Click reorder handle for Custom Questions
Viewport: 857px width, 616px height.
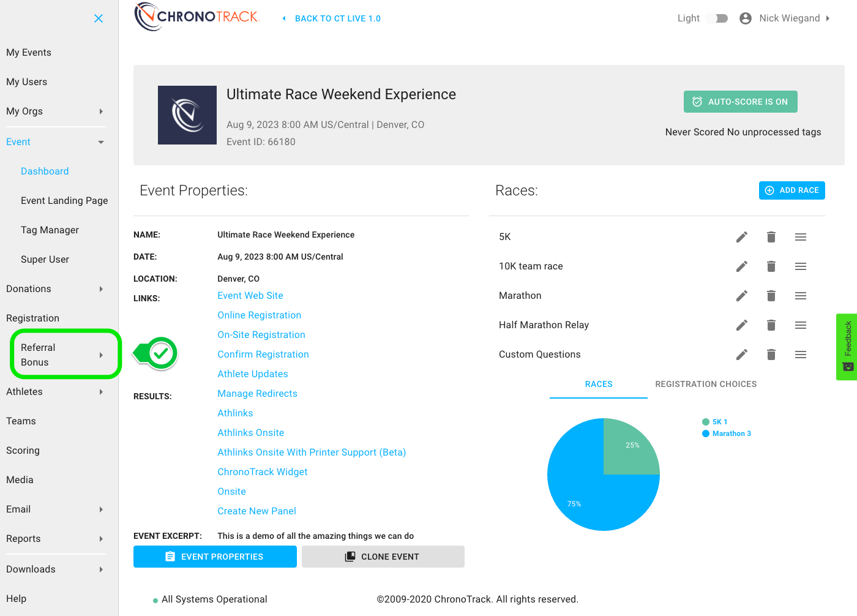(801, 355)
